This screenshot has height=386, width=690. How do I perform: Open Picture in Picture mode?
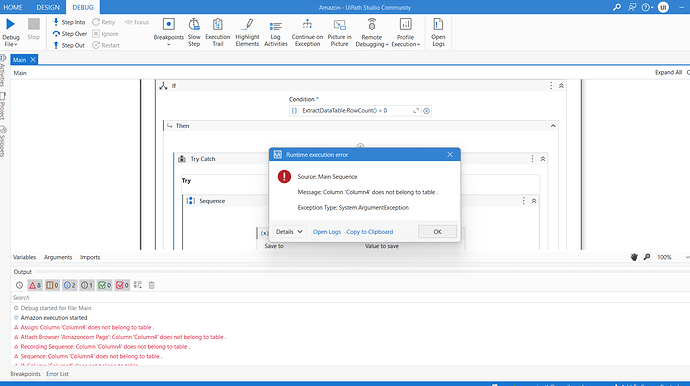(339, 32)
